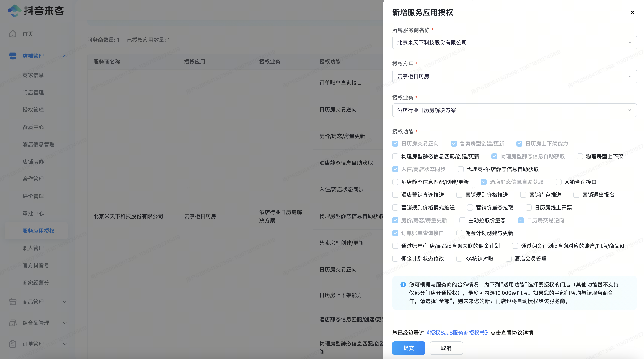Screen dimensions: 644x359
Task: Click the 首页 home icon
Action: (13, 34)
